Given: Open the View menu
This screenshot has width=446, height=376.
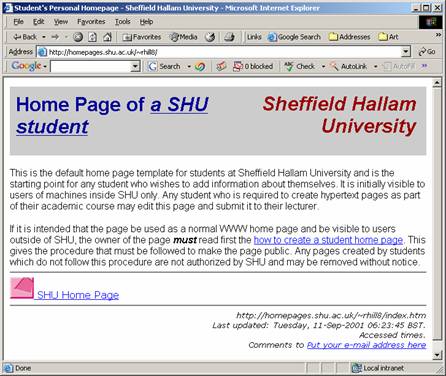Looking at the screenshot, I should [x=61, y=22].
